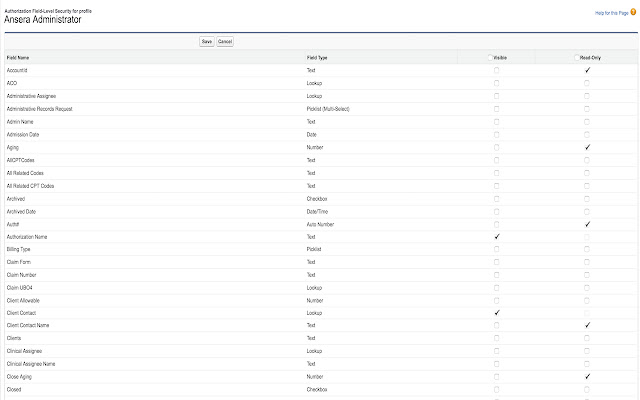This screenshot has width=640, height=400.
Task: Enable Read-Only for Archived Date
Action: (587, 212)
